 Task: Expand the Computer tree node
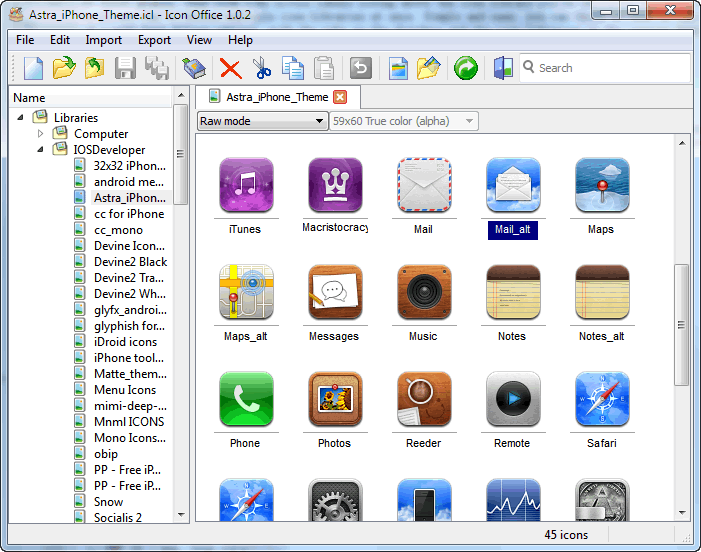40,134
